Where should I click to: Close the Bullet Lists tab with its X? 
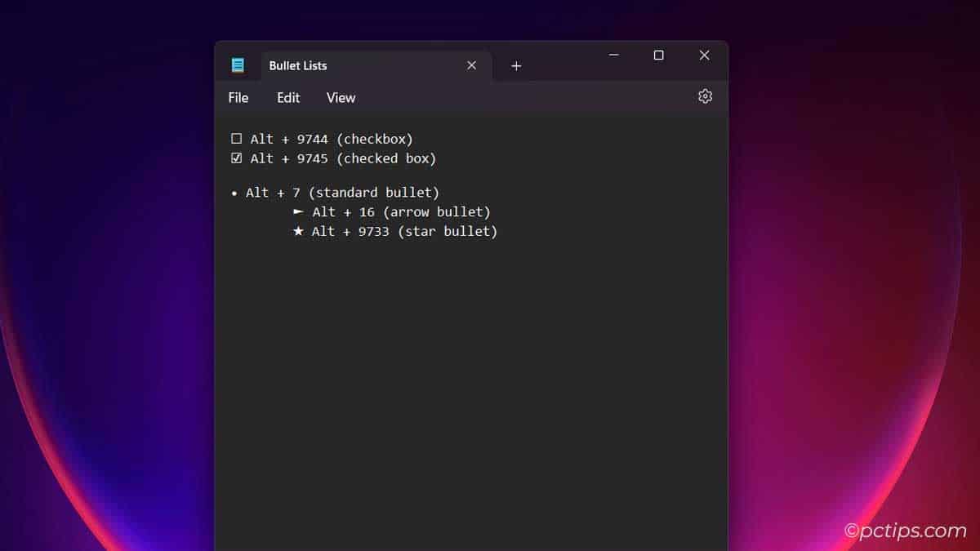(471, 65)
